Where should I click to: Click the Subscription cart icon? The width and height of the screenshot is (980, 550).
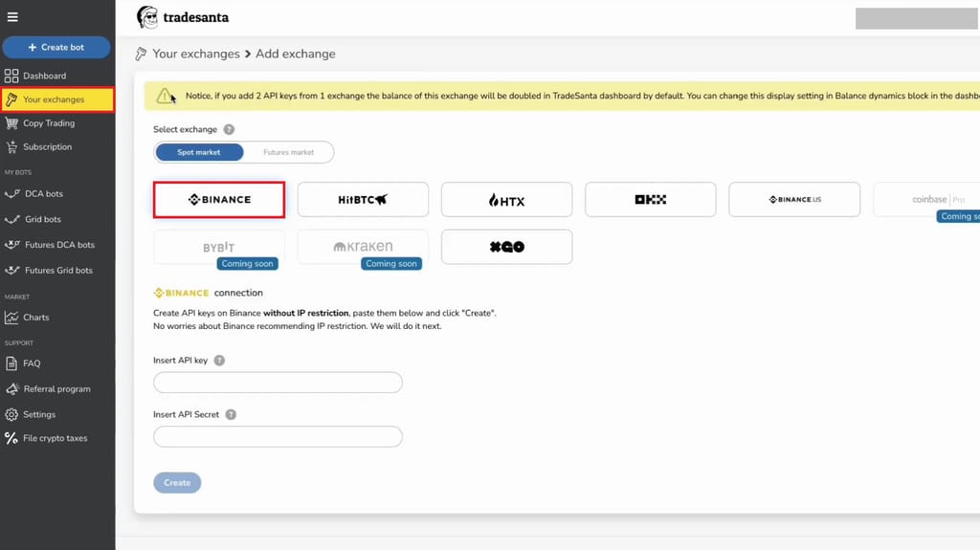pos(11,147)
